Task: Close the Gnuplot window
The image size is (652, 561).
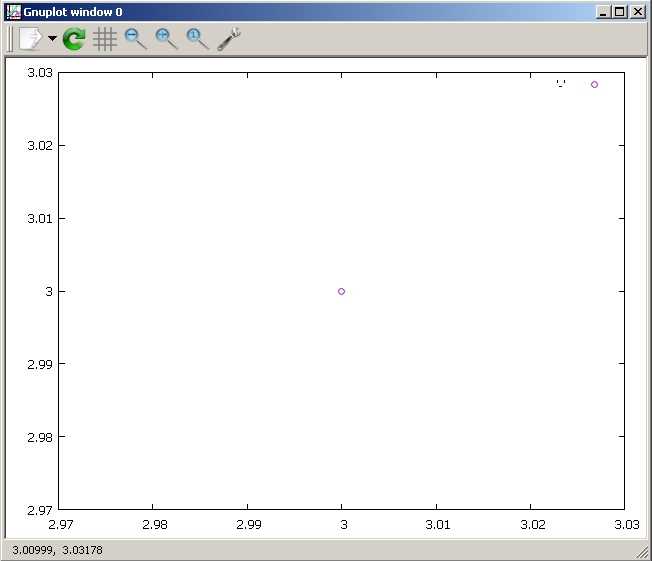Action: coord(637,12)
